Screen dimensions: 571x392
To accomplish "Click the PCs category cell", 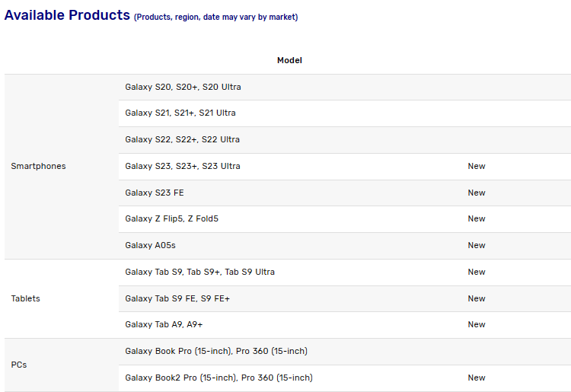I will pos(18,365).
